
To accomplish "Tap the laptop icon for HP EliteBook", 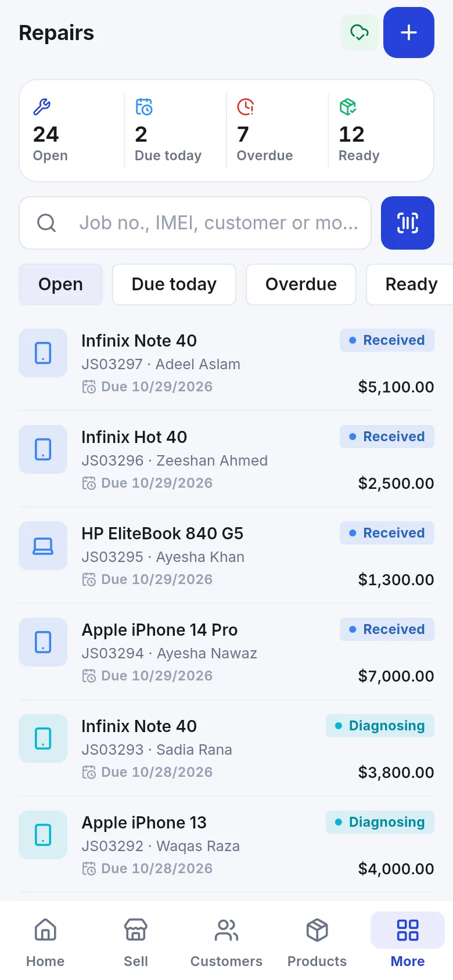I will (x=43, y=546).
